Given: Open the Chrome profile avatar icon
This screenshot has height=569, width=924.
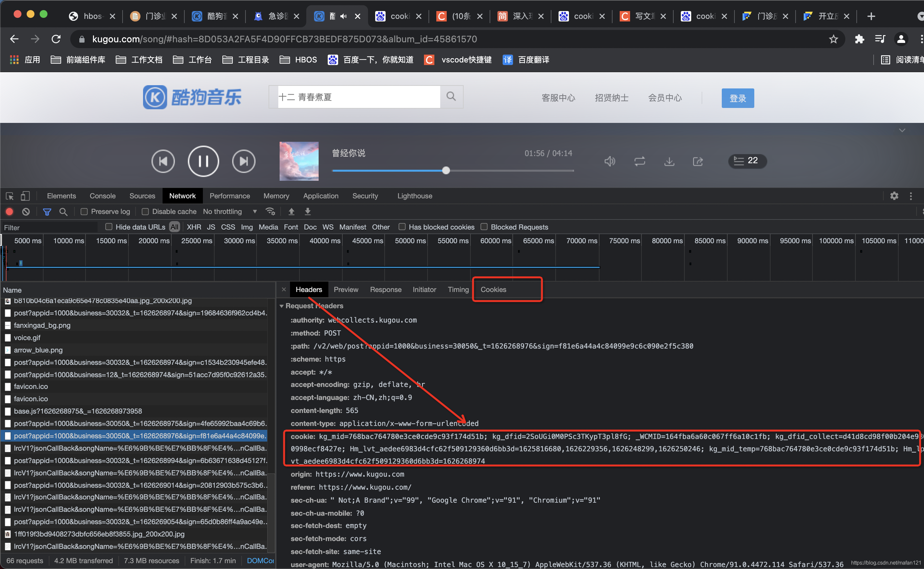Looking at the screenshot, I should pos(901,39).
